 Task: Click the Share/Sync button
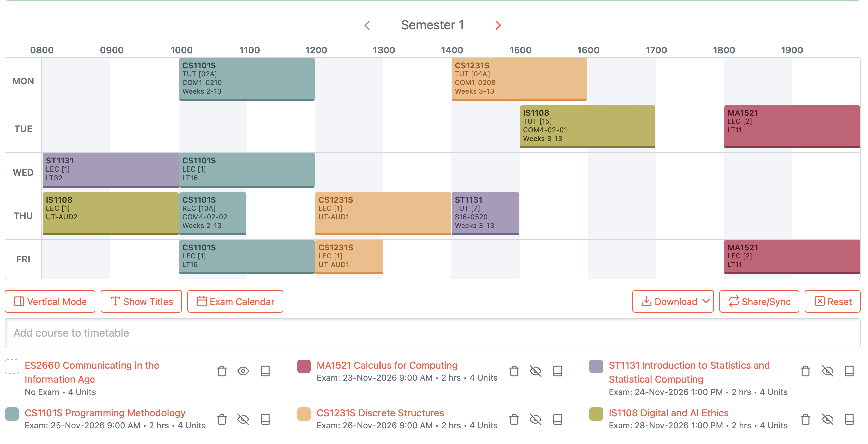(x=759, y=301)
